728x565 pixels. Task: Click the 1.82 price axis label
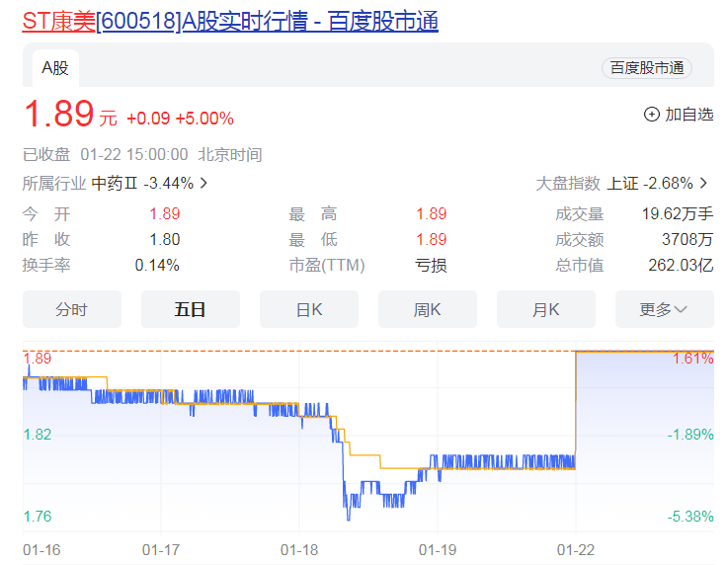[38, 435]
